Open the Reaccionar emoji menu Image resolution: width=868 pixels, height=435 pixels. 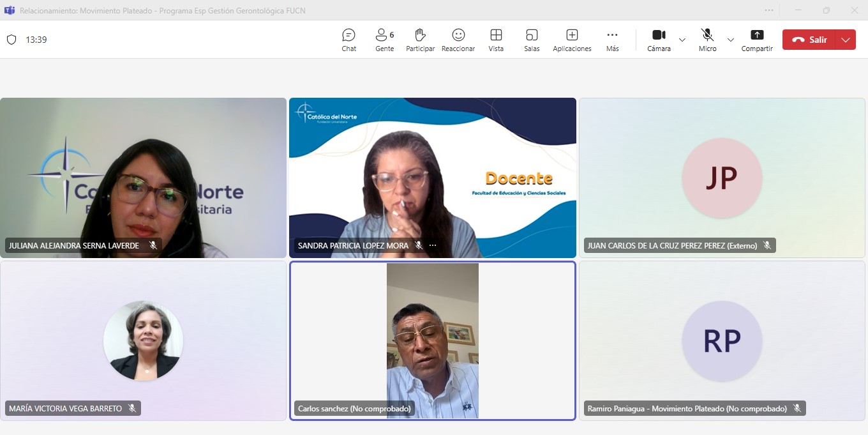click(458, 40)
